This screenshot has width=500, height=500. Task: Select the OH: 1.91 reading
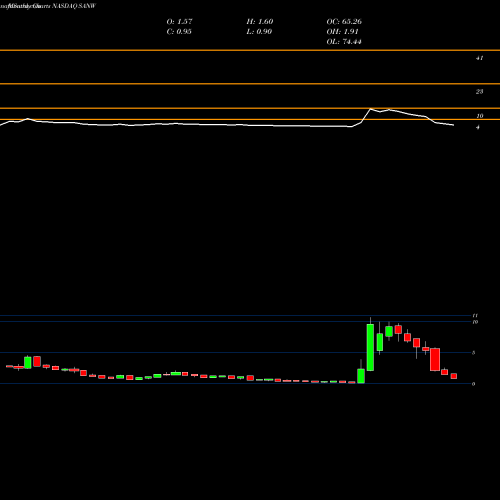coord(342,31)
